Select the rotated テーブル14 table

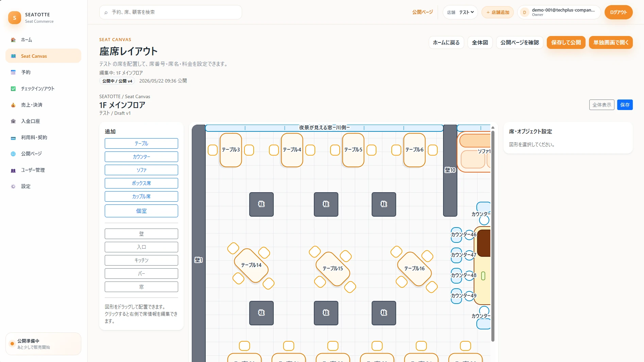251,265
